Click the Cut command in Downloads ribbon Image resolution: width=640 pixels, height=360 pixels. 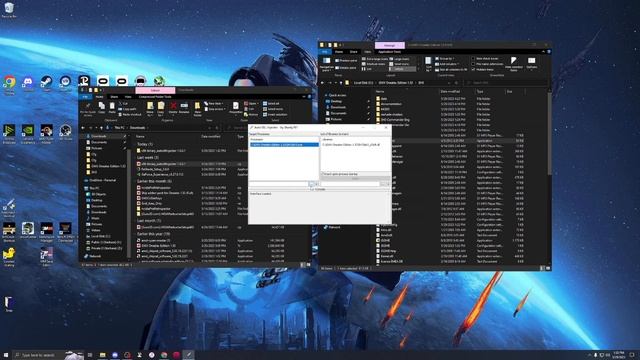point(124,104)
